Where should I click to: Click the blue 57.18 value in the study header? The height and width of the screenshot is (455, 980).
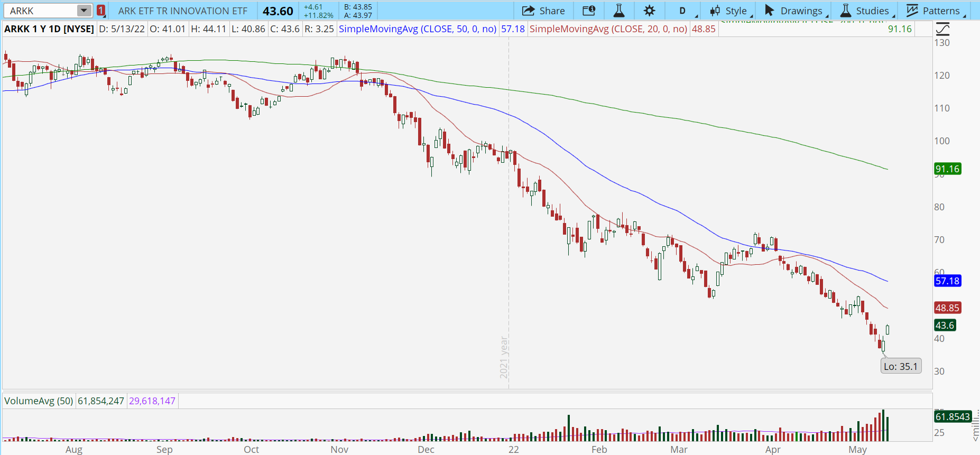513,29
